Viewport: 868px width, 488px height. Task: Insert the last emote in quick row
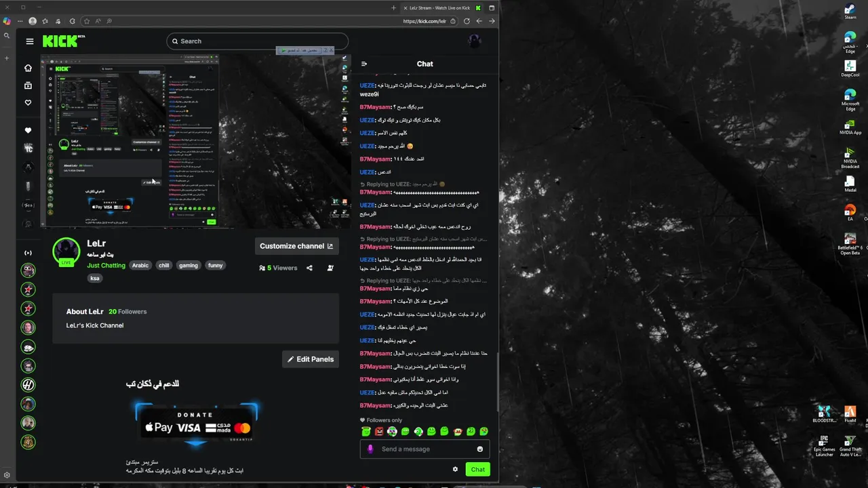(484, 431)
